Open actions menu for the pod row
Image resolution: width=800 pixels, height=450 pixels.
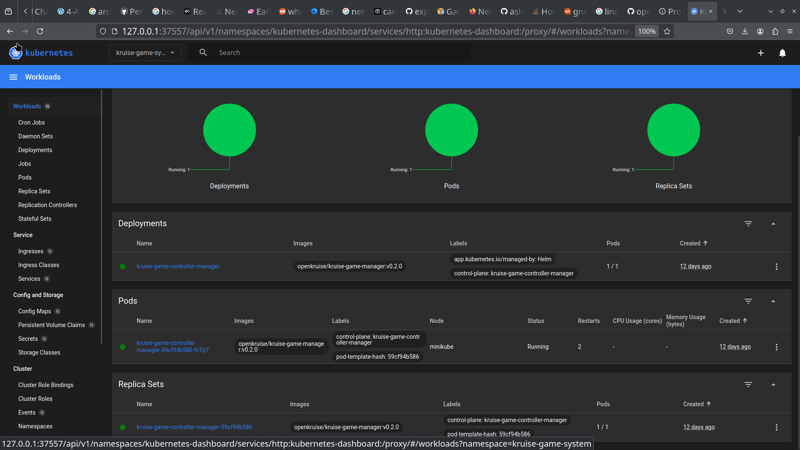point(776,347)
